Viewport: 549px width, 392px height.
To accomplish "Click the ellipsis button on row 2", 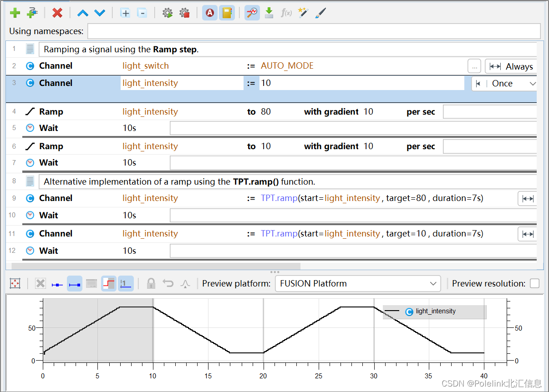I will pyautogui.click(x=474, y=66).
